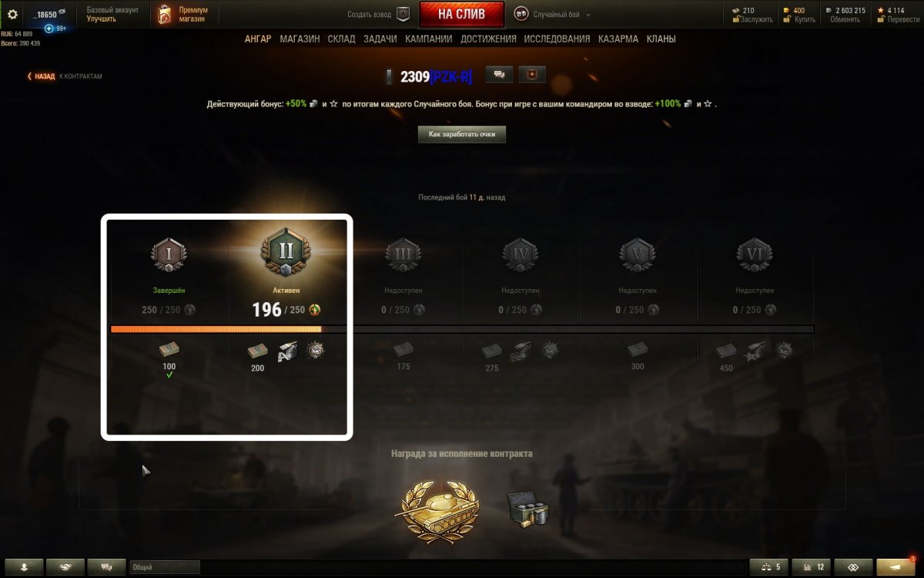Click the Как заработать очки button
924x578 pixels.
462,134
